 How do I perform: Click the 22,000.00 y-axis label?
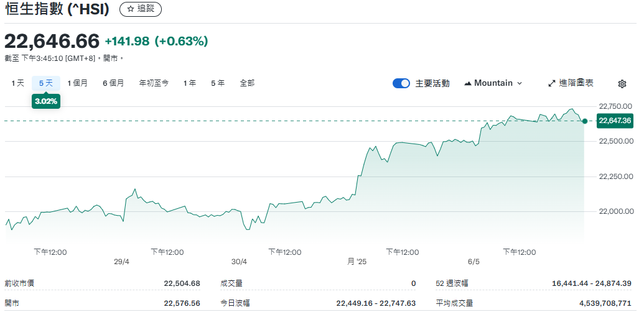[615, 211]
